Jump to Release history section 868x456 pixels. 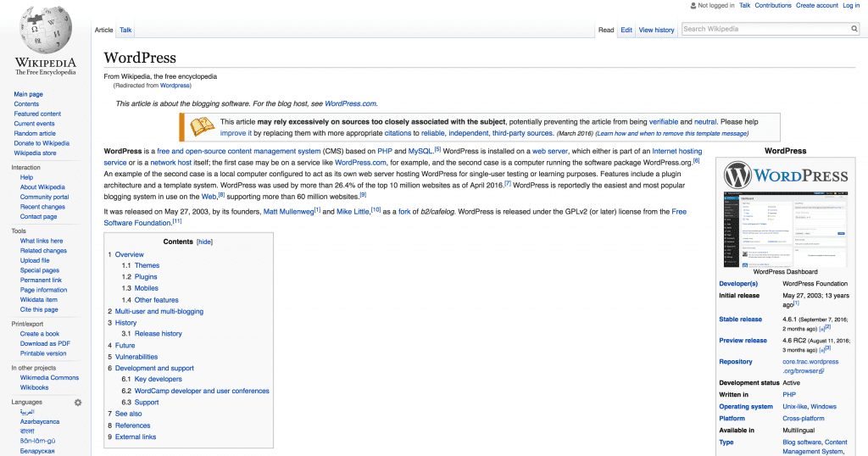[159, 334]
